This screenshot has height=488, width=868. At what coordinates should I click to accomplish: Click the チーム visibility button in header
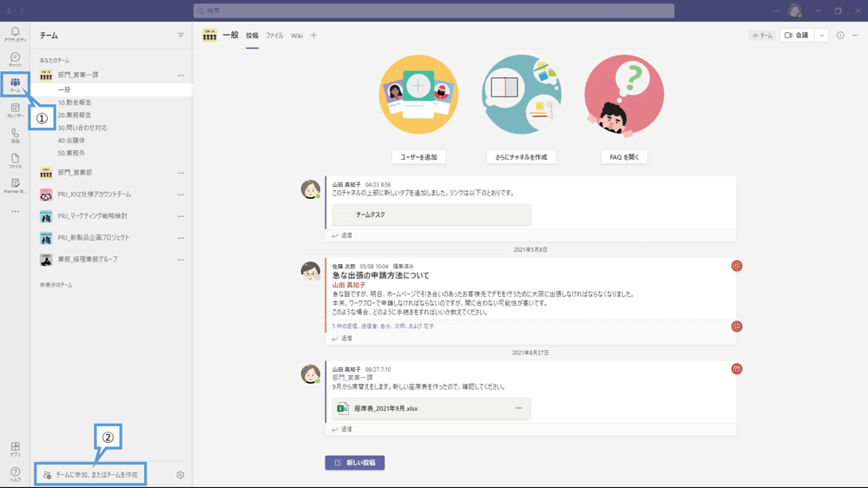tap(762, 36)
